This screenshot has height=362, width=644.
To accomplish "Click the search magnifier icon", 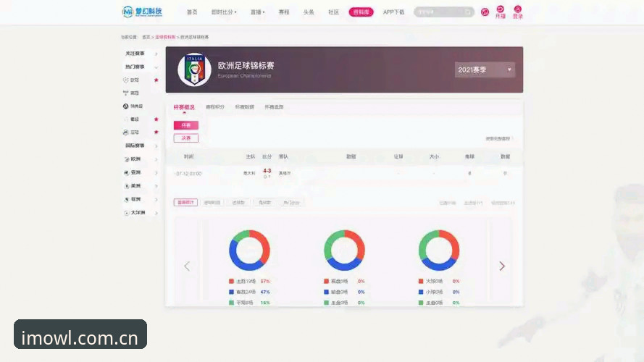I will click(x=468, y=12).
